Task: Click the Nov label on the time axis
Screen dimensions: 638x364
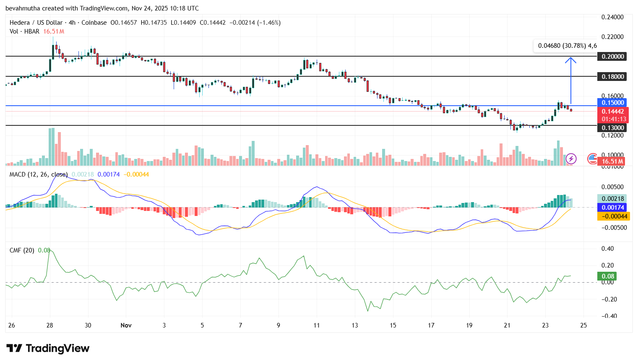Action: coord(126,325)
